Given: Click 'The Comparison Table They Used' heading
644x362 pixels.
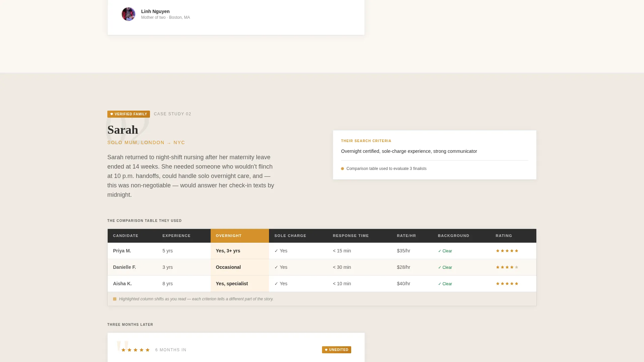Looking at the screenshot, I should [145, 221].
